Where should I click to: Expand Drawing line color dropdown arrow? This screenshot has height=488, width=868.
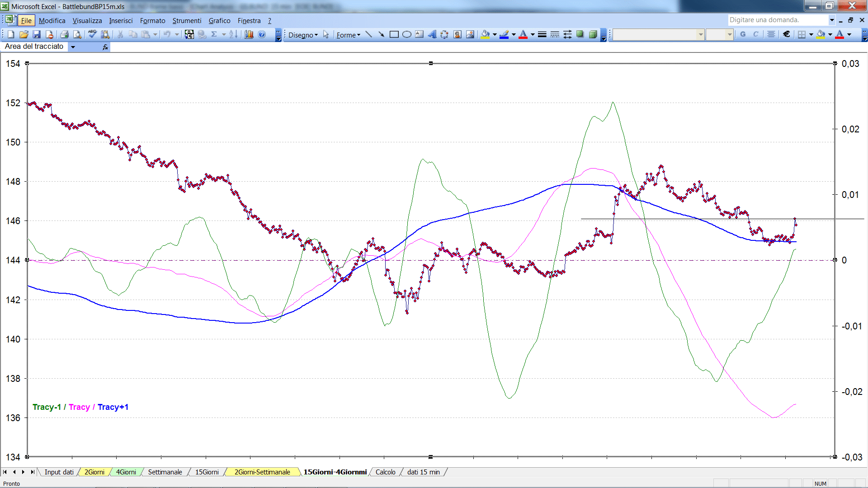pos(514,34)
